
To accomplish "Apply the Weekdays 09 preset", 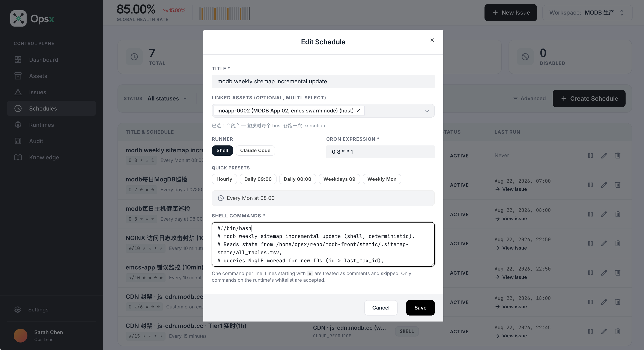I will click(x=339, y=179).
